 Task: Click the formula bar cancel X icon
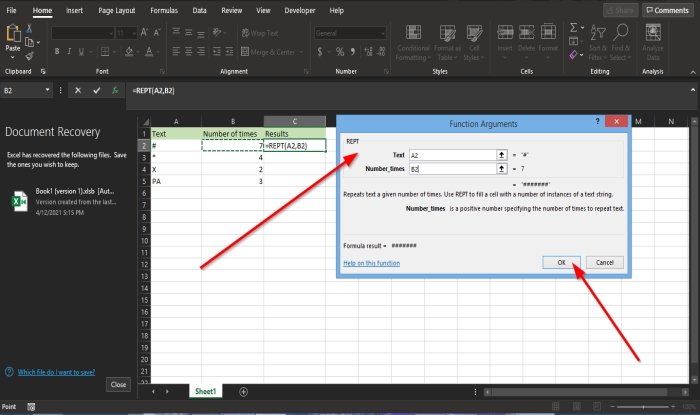78,90
